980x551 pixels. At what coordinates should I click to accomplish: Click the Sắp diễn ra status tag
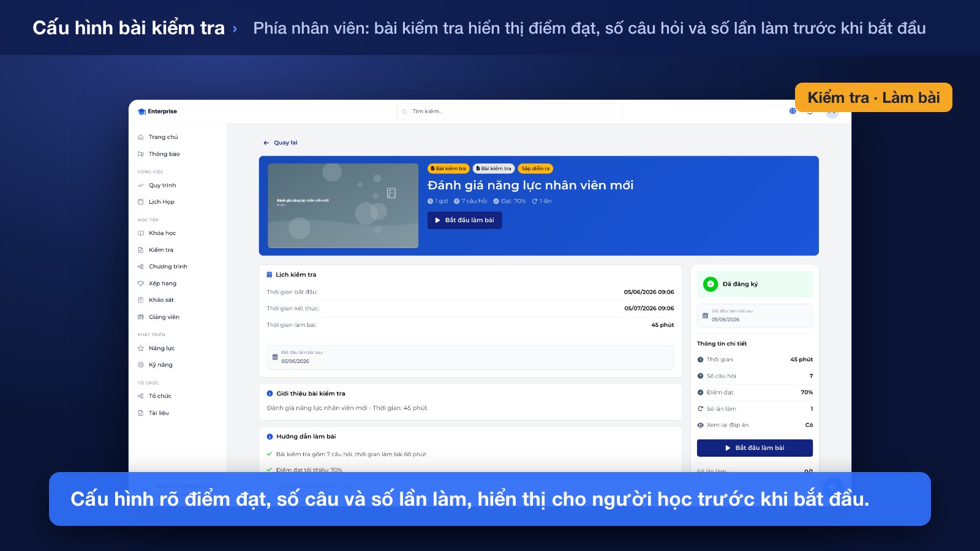[535, 168]
